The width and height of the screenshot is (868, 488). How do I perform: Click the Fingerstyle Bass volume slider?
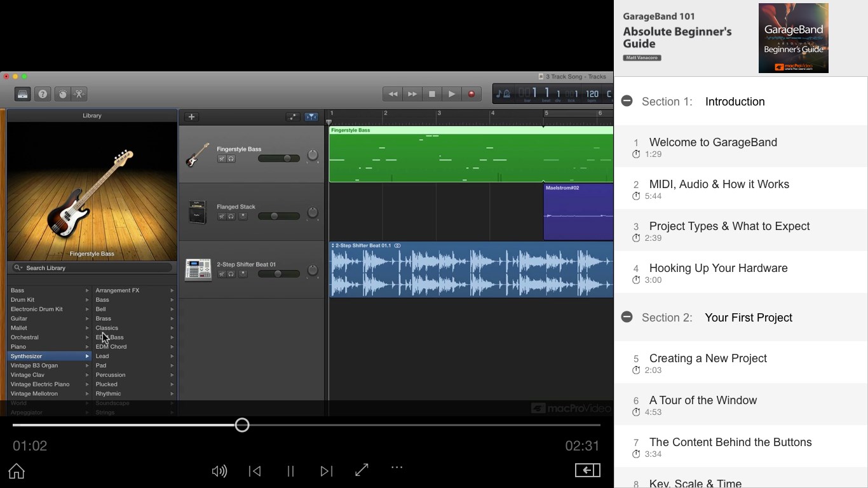click(x=279, y=158)
